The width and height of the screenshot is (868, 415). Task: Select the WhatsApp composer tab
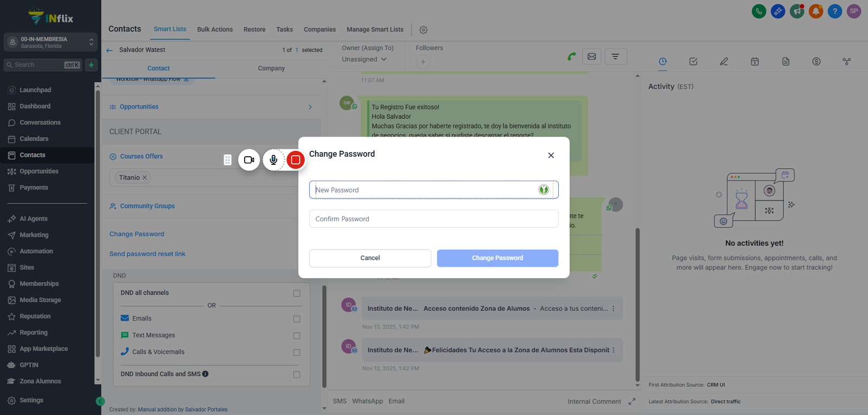[367, 401]
